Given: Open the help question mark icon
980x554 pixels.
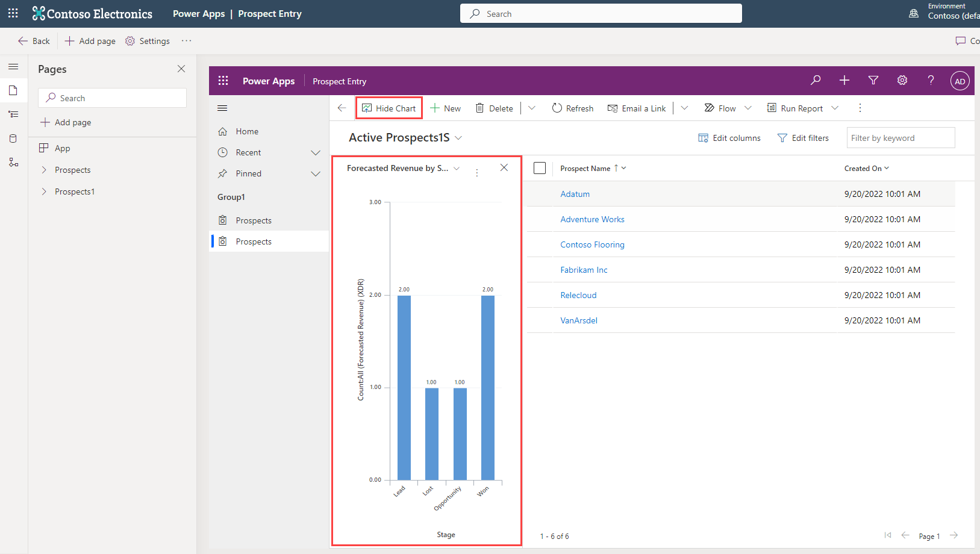Looking at the screenshot, I should tap(931, 80).
